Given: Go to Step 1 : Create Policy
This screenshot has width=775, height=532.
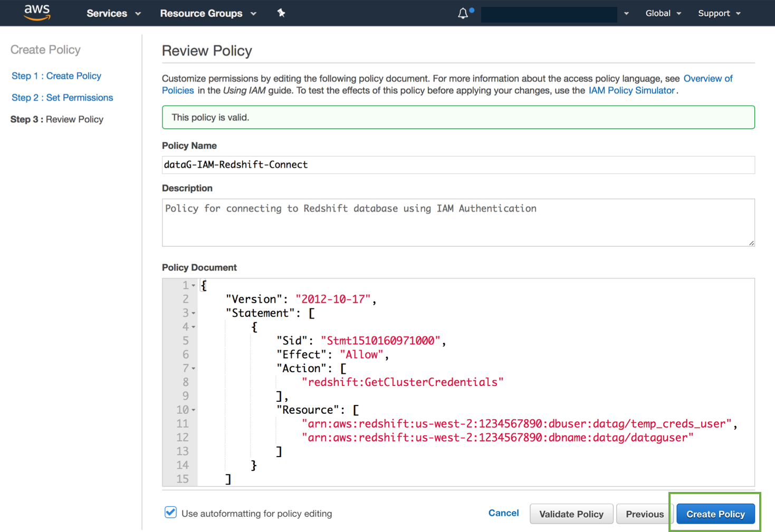Looking at the screenshot, I should point(56,76).
